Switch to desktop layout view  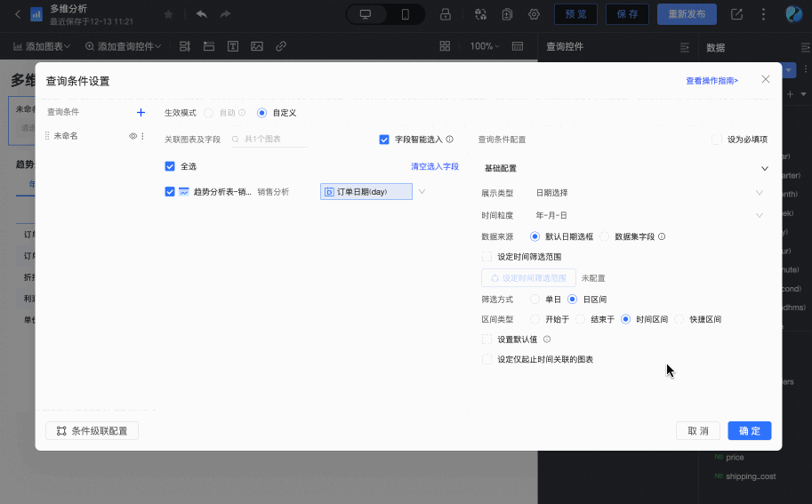(366, 14)
